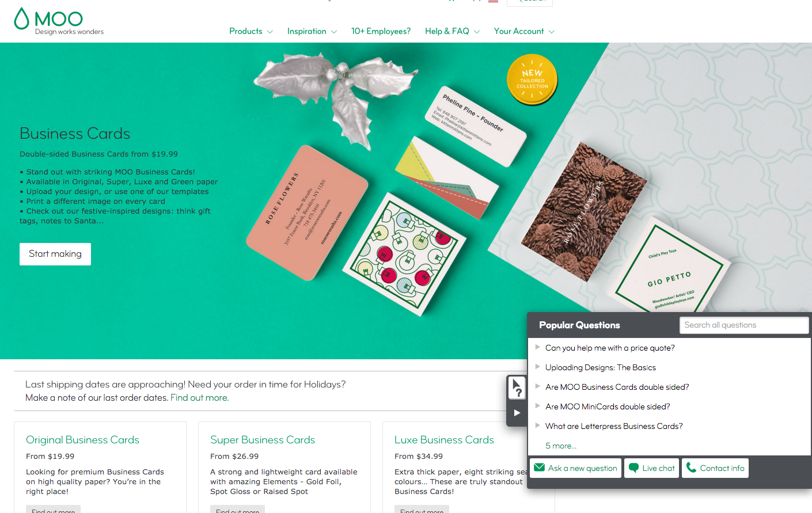Click the envelope icon for new question
The width and height of the screenshot is (812, 513).
540,468
